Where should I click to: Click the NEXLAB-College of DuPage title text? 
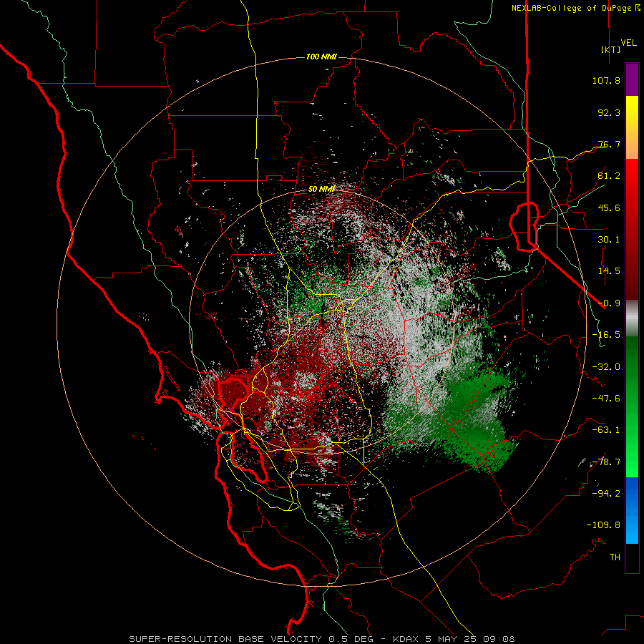(572, 8)
